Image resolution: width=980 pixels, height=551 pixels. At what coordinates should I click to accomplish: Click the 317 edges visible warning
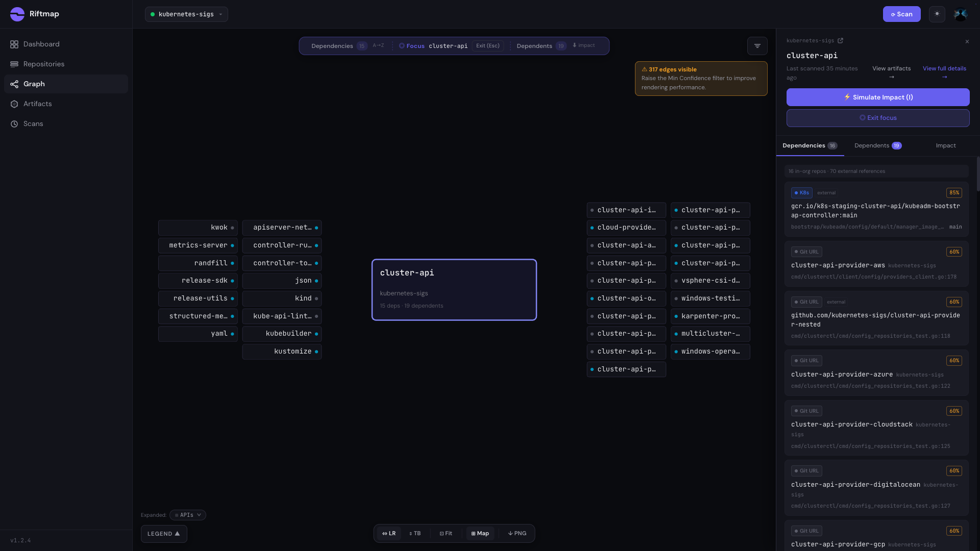pyautogui.click(x=701, y=79)
